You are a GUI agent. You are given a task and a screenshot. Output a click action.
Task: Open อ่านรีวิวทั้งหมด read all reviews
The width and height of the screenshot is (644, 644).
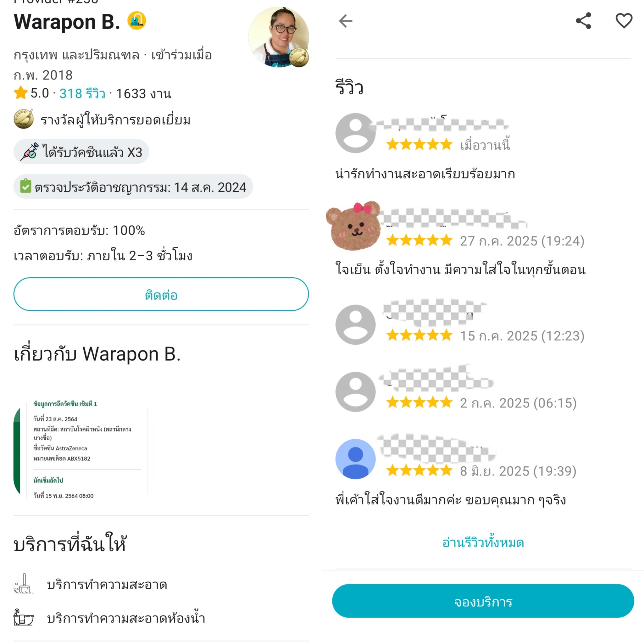pyautogui.click(x=483, y=543)
